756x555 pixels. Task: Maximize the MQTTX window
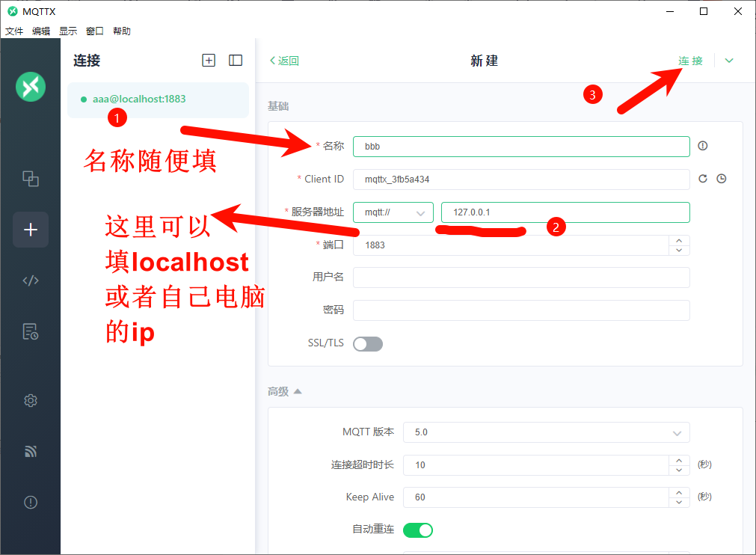point(704,11)
